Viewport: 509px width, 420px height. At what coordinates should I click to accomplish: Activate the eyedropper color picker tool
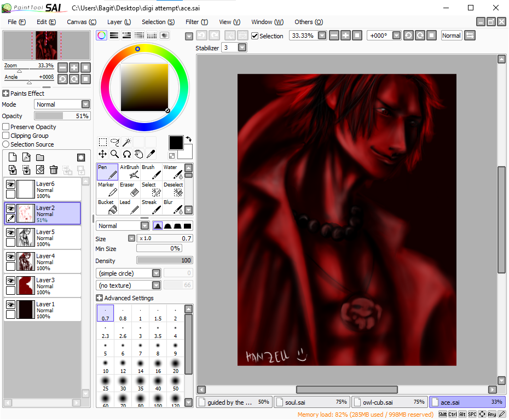pyautogui.click(x=151, y=154)
